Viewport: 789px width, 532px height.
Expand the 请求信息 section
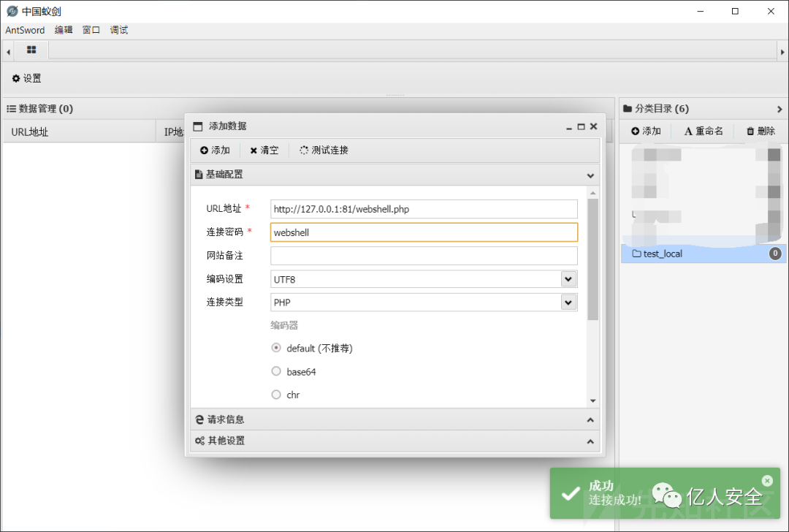pyautogui.click(x=590, y=419)
